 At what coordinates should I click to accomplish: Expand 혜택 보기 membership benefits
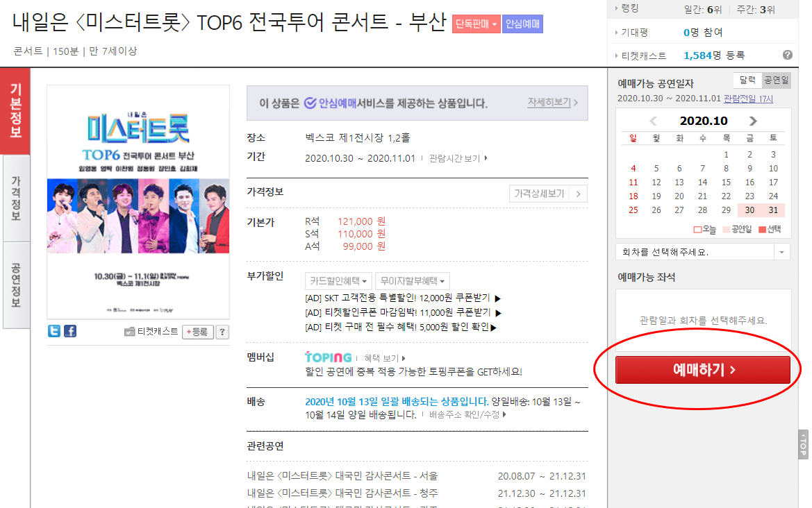[384, 358]
